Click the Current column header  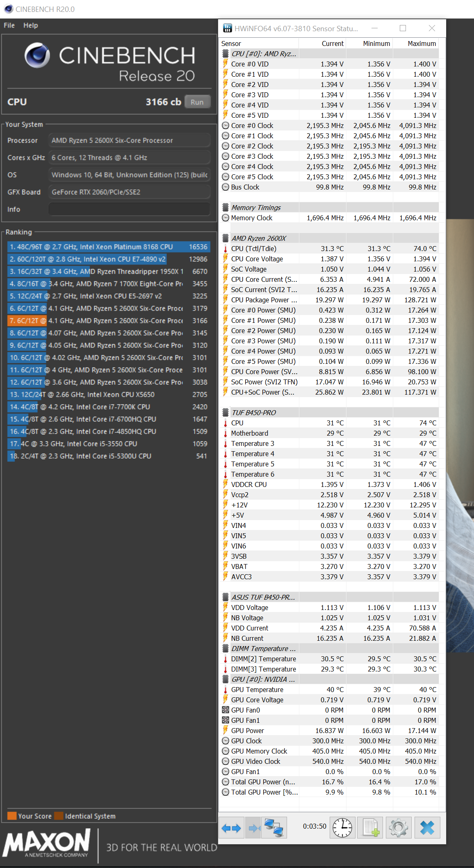point(323,43)
